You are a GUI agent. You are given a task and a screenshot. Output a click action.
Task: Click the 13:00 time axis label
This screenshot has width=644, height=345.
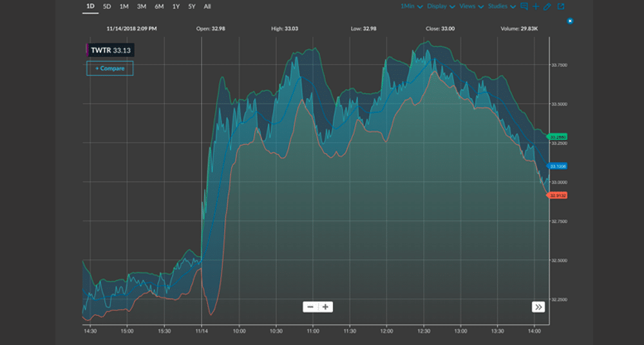coord(461,331)
